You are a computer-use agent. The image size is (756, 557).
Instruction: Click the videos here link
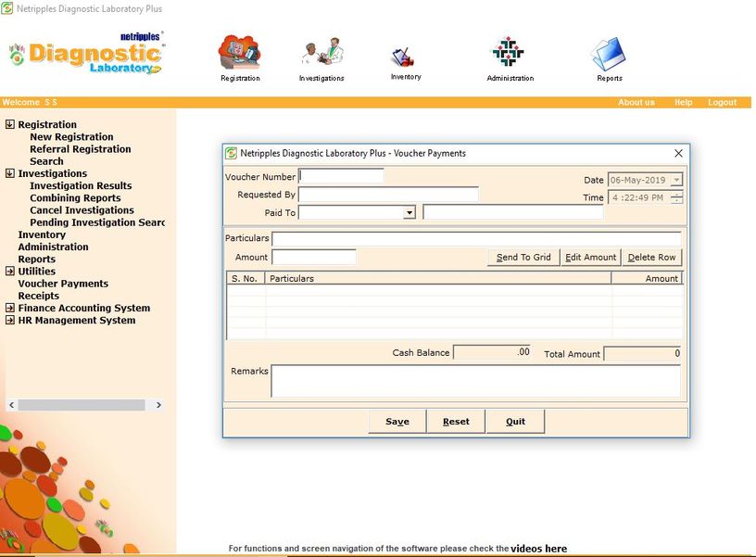[x=538, y=549]
